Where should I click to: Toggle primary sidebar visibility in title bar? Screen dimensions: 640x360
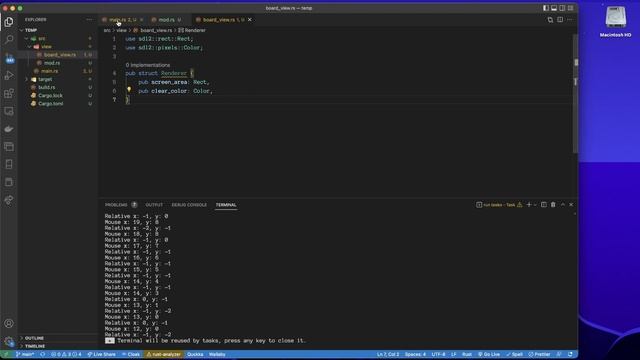[x=546, y=8]
